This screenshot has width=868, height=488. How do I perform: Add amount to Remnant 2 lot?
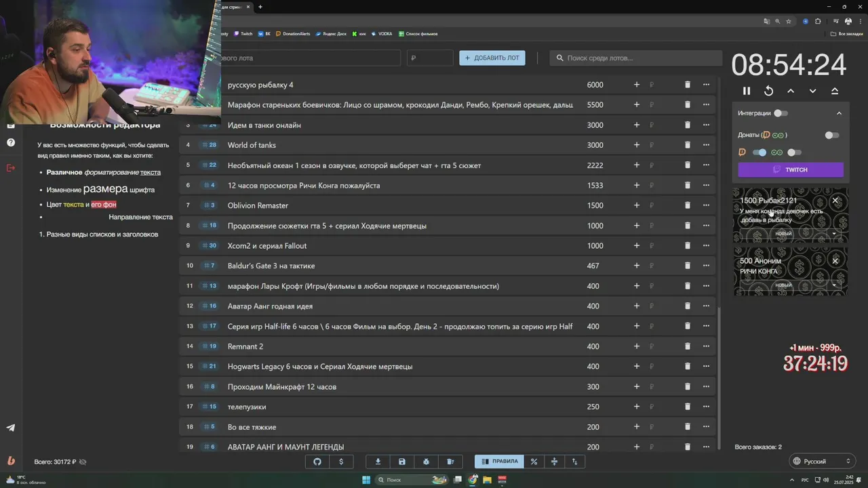pyautogui.click(x=636, y=346)
